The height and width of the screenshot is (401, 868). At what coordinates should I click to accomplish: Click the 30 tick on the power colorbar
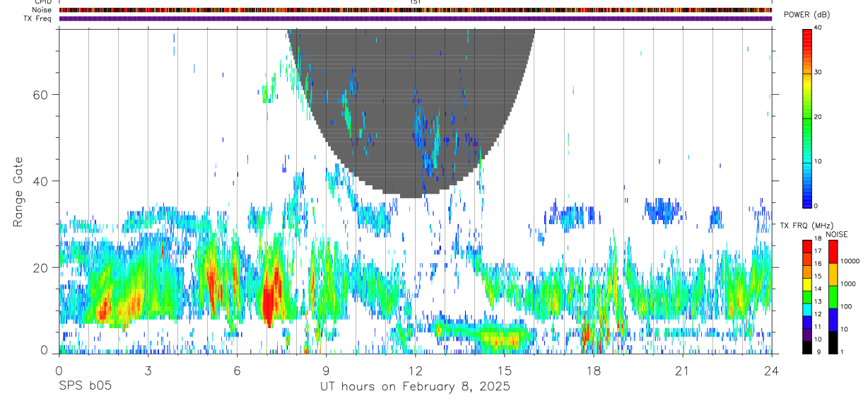(819, 72)
